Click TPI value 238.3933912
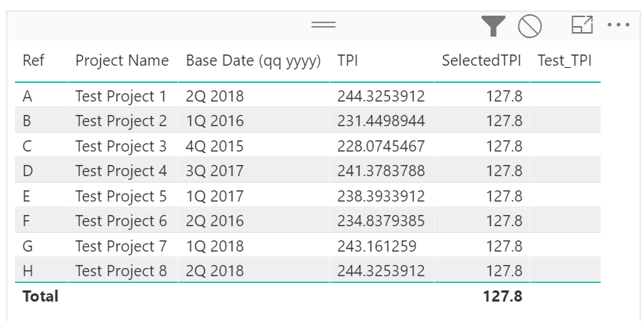 [381, 196]
